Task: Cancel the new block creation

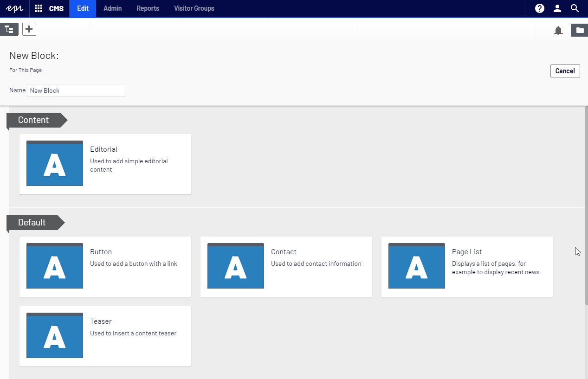Action: tap(565, 71)
